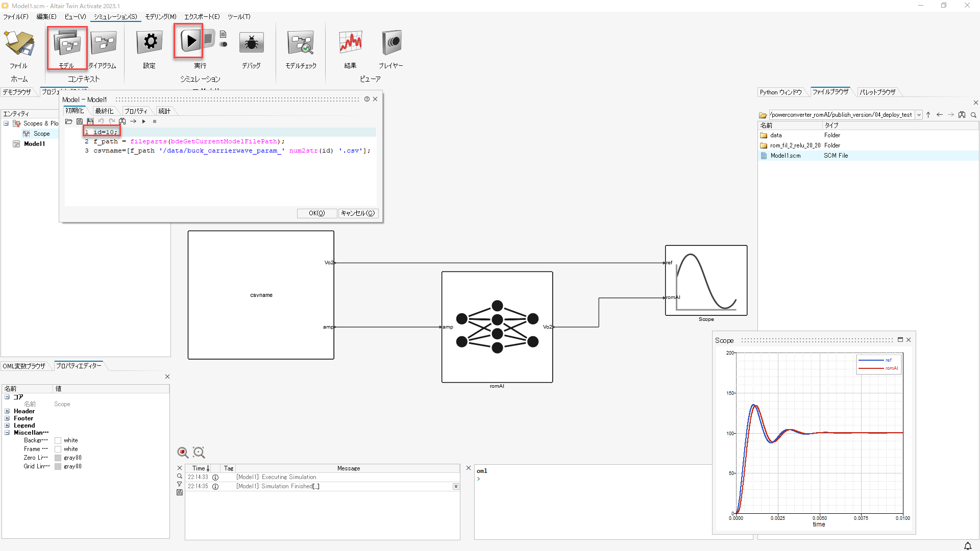
Task: Click Frame white color swatch
Action: pyautogui.click(x=58, y=449)
